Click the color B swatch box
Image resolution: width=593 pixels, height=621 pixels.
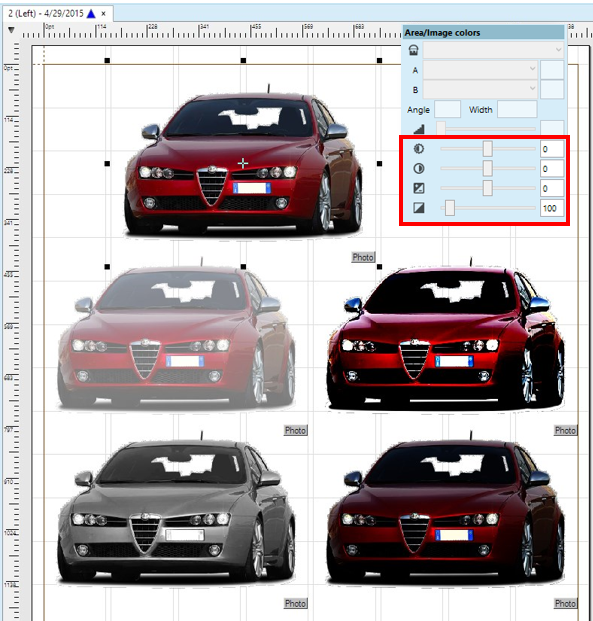[x=552, y=89]
